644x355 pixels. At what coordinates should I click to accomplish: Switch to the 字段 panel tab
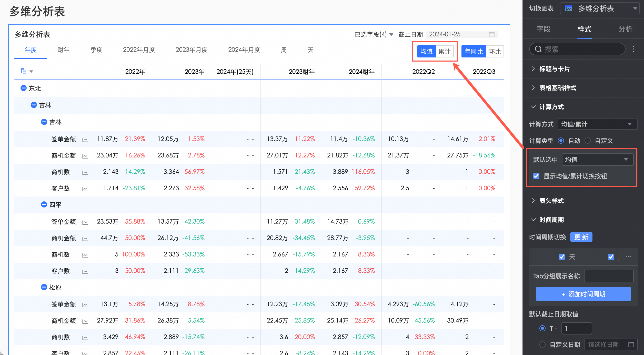[x=543, y=29]
